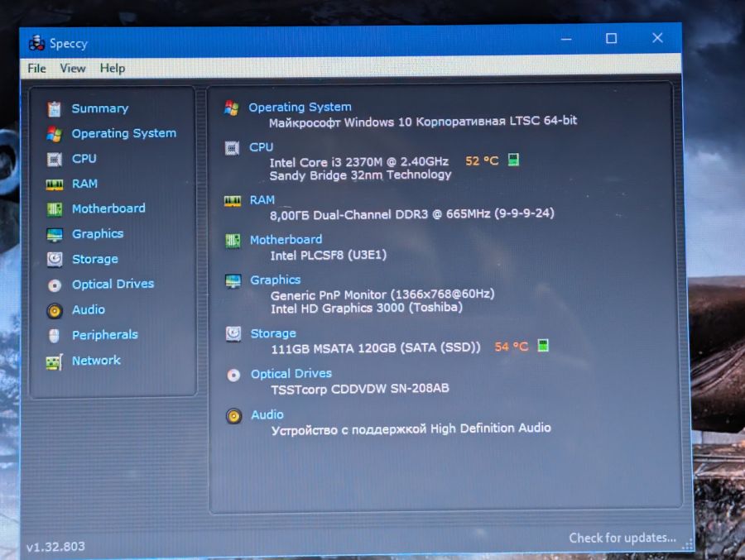745x560 pixels.
Task: Click the 8,00ГБ Dual-Channel DDR3 text
Action: pos(412,214)
